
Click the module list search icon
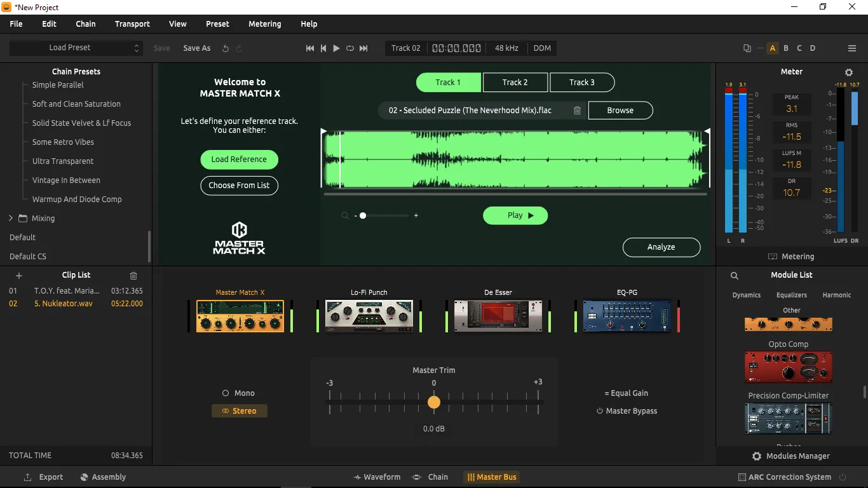[x=735, y=276]
